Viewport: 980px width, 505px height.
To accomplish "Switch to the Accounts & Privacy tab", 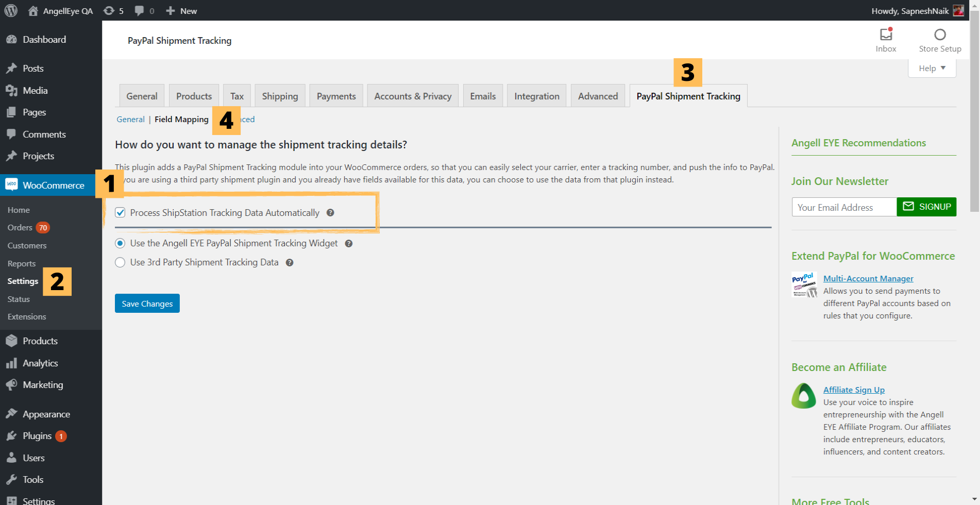I will (413, 96).
